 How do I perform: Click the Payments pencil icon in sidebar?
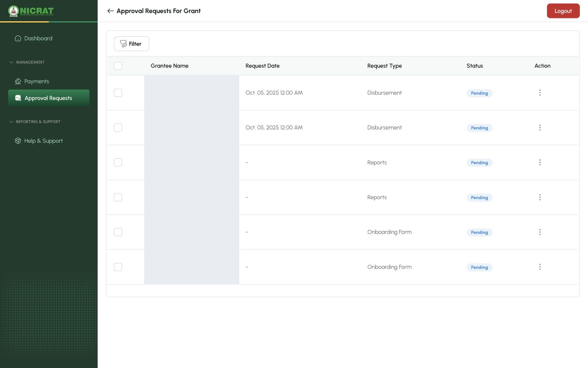click(18, 81)
